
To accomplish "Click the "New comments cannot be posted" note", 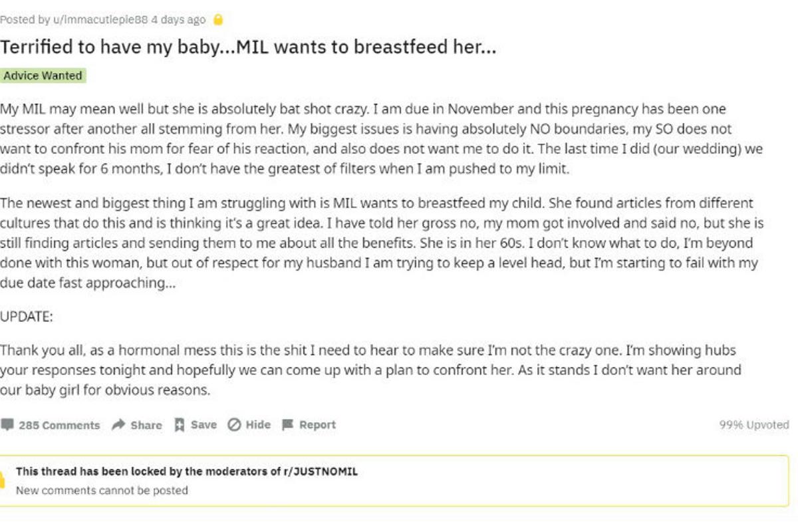I will click(x=102, y=491).
